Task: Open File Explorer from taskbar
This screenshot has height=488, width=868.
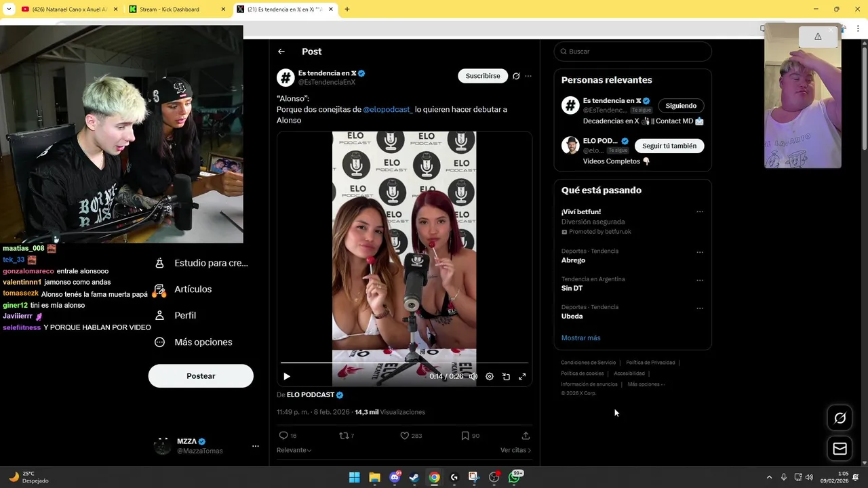Action: click(x=374, y=477)
